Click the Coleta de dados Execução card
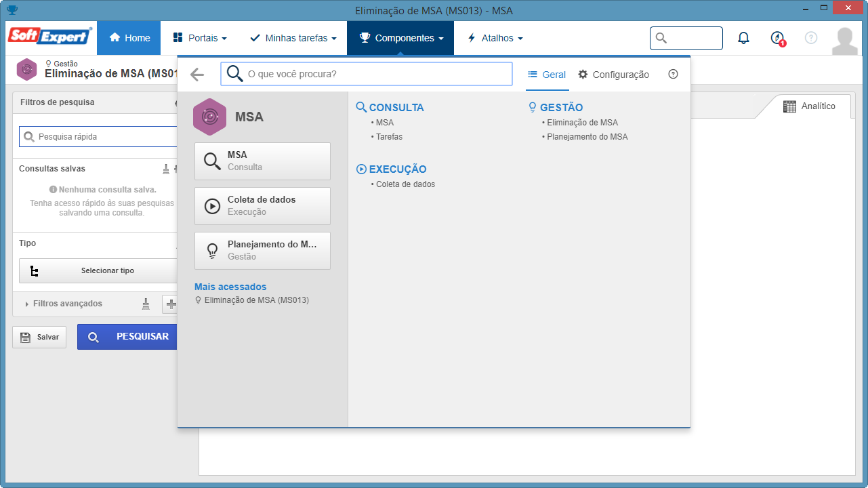 (262, 206)
